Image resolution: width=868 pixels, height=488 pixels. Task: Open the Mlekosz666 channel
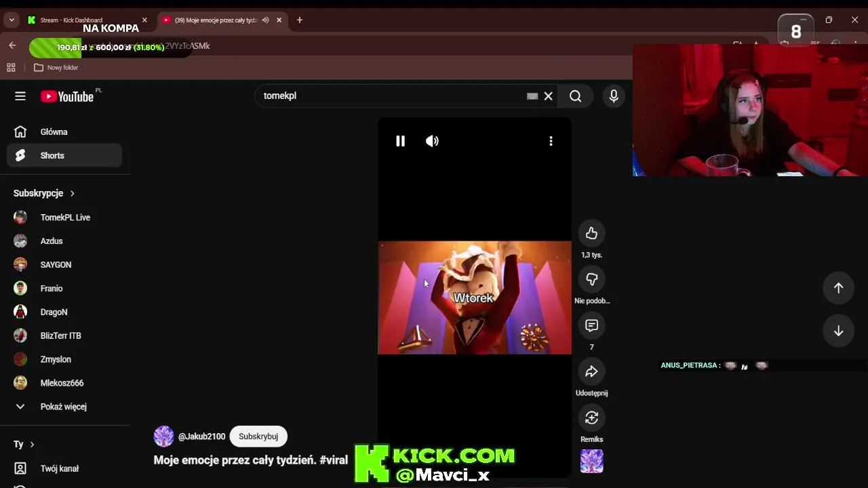[x=64, y=384]
